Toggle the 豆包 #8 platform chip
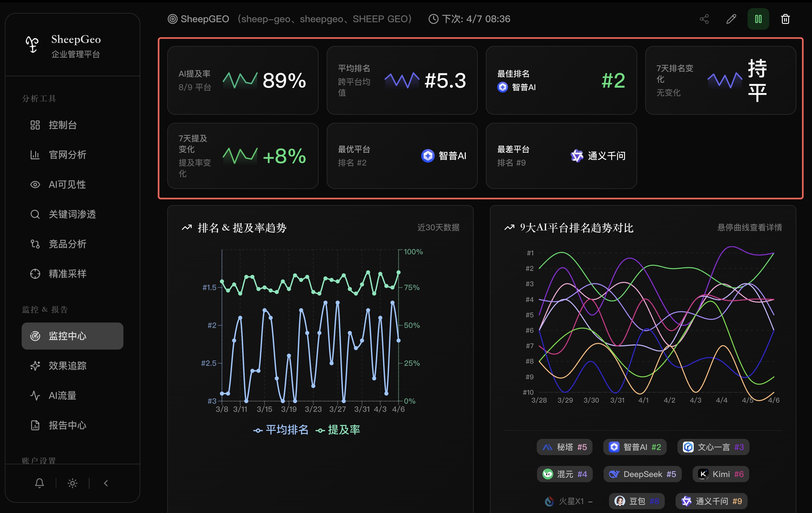Viewport: 812px width, 513px height. (636, 501)
